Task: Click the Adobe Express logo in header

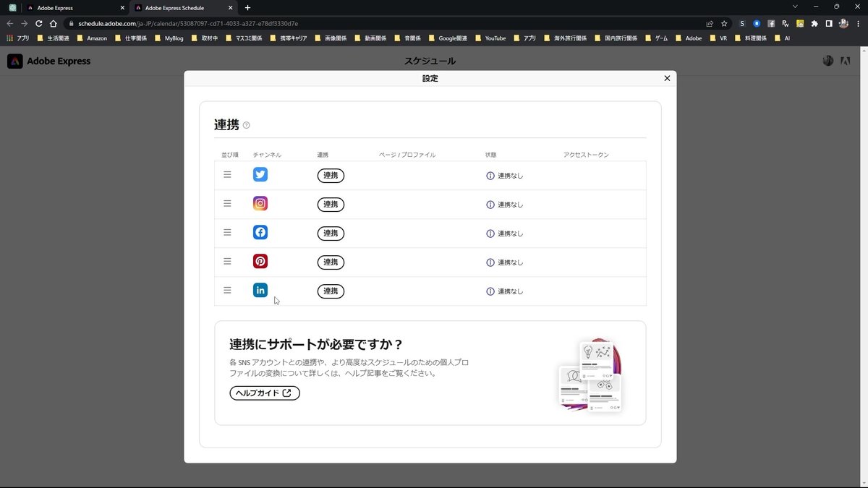Action: pyautogui.click(x=48, y=61)
